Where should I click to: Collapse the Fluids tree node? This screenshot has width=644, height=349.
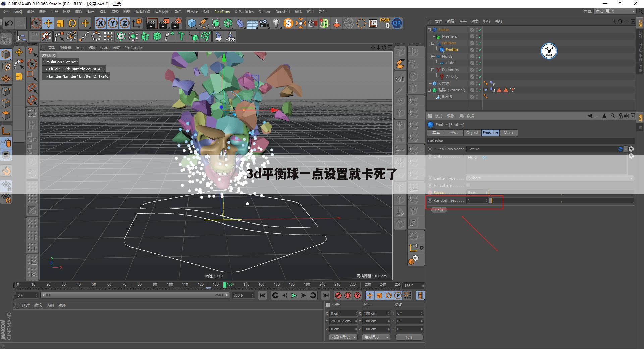pos(433,56)
